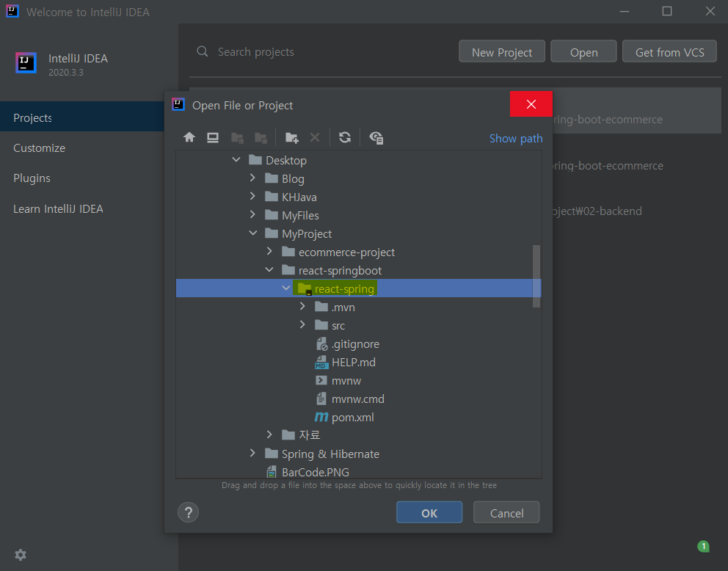Expand the 자료 folder
Screen dimensions: 728x571
(269, 434)
